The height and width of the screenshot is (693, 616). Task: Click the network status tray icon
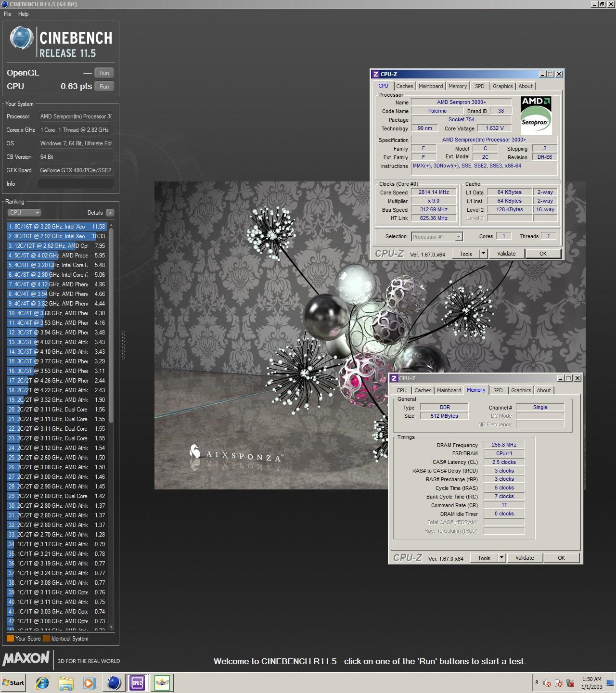[570, 683]
